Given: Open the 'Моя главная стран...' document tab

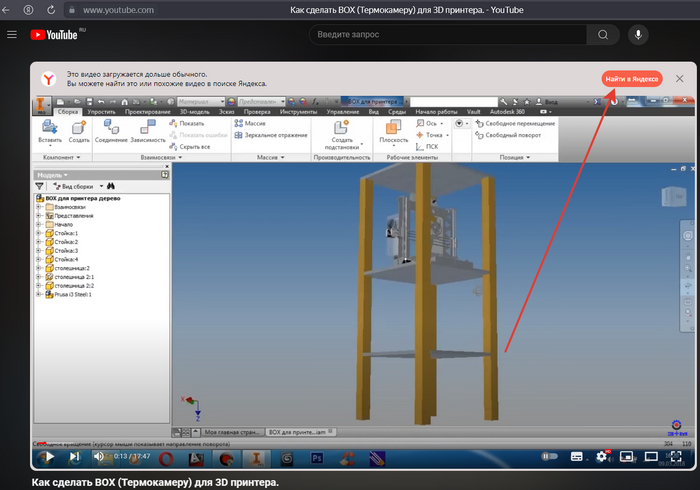Looking at the screenshot, I should 232,432.
